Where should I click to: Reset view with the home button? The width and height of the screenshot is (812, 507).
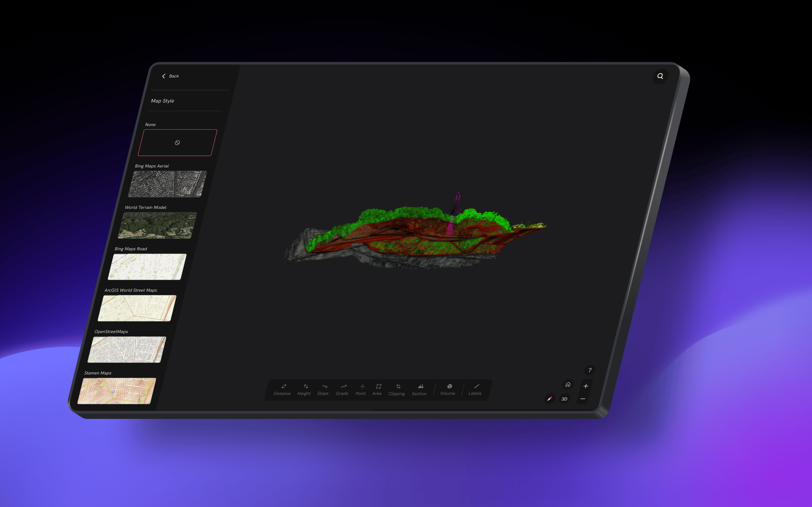click(x=568, y=384)
